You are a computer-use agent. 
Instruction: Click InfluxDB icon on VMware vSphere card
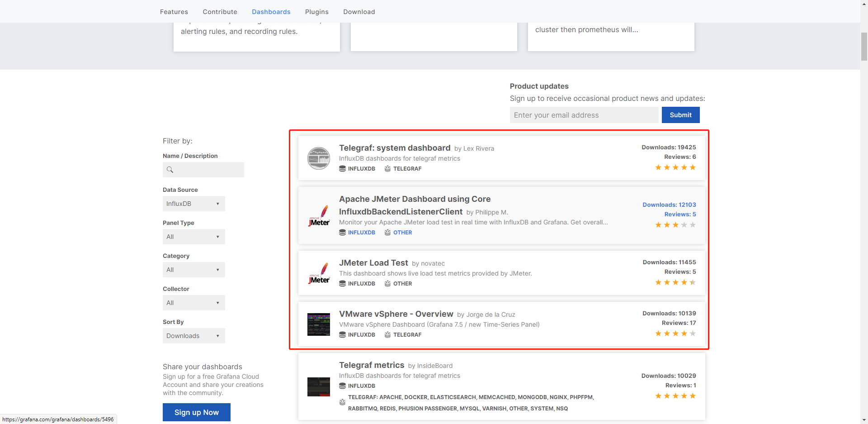342,335
